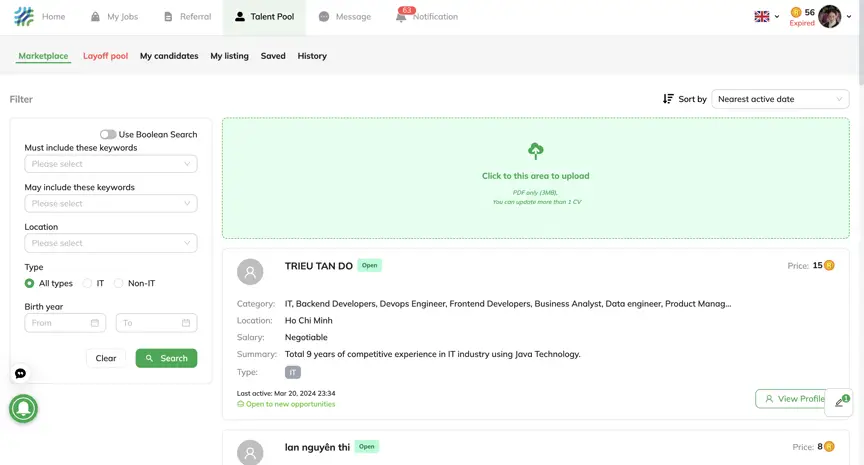Screen dimensions: 864x465
Task: Click the green Search button
Action: [166, 358]
